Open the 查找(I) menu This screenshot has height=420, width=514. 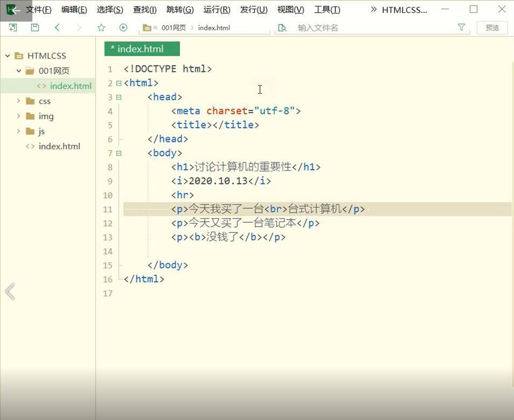point(145,10)
